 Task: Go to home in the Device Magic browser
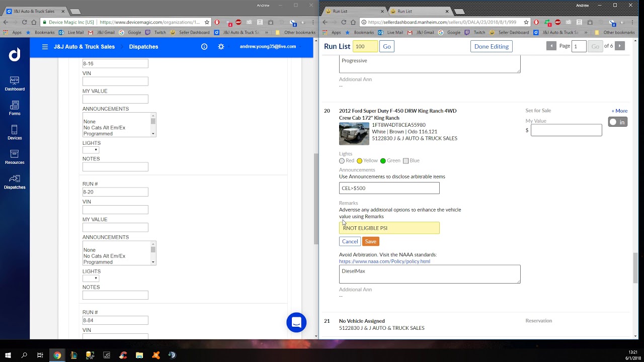(34, 22)
